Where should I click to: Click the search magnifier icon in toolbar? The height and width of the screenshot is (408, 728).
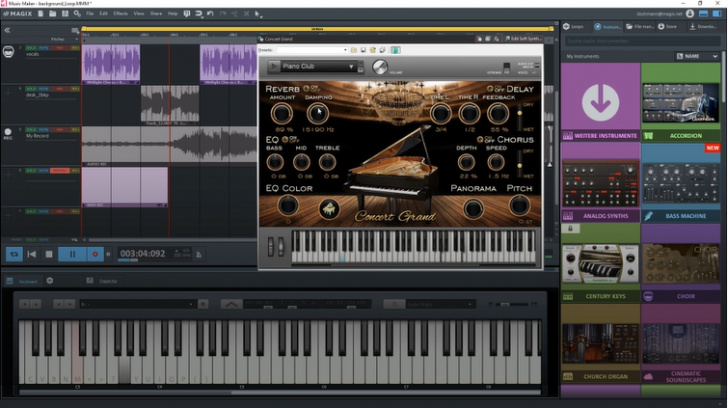(77, 14)
